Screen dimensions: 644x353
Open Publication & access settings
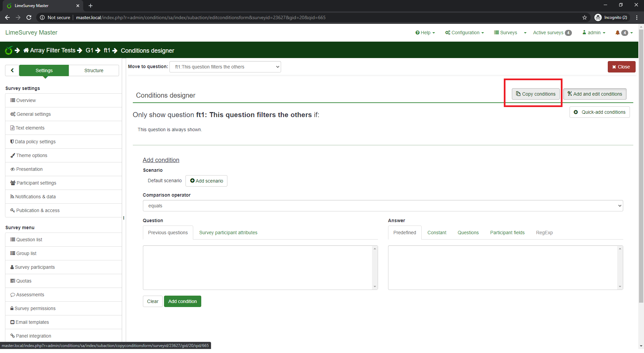click(63, 210)
